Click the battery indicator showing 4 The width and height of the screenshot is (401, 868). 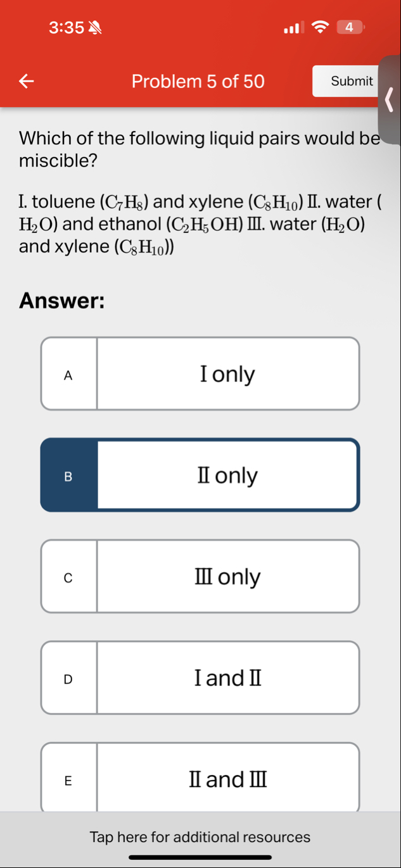[x=350, y=27]
